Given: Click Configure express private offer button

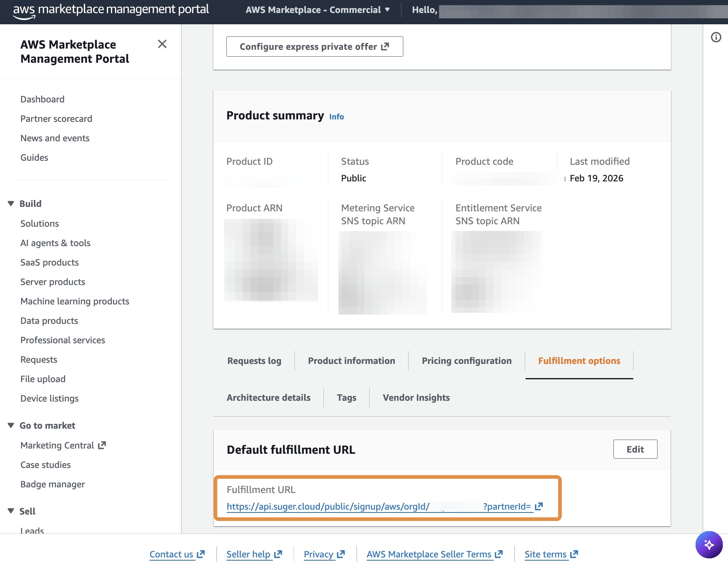Looking at the screenshot, I should (x=315, y=47).
